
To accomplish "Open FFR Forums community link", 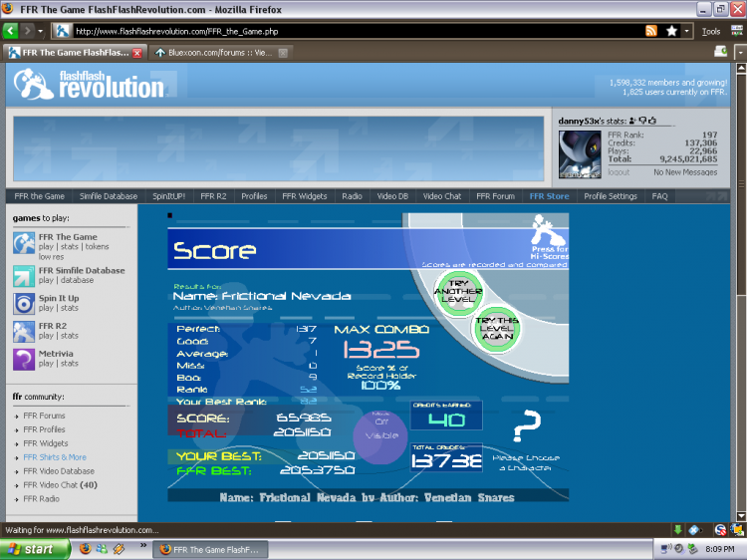I will coord(44,416).
